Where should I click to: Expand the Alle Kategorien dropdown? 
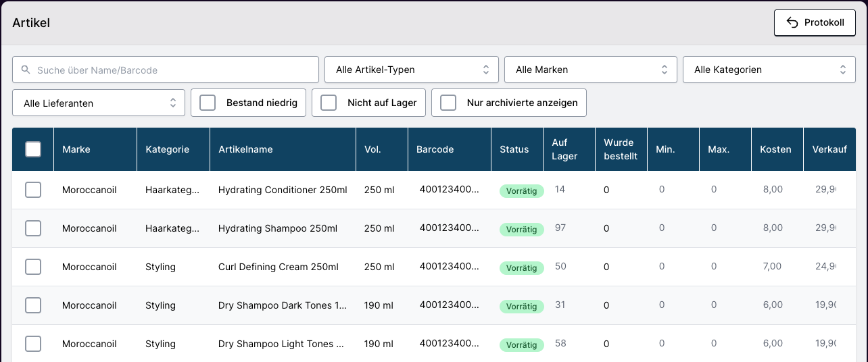(x=769, y=70)
